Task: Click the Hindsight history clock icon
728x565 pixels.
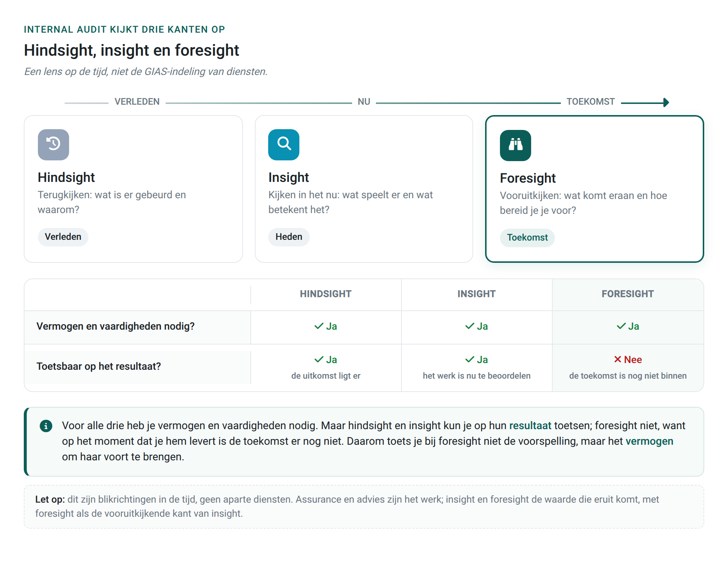Action: tap(53, 144)
